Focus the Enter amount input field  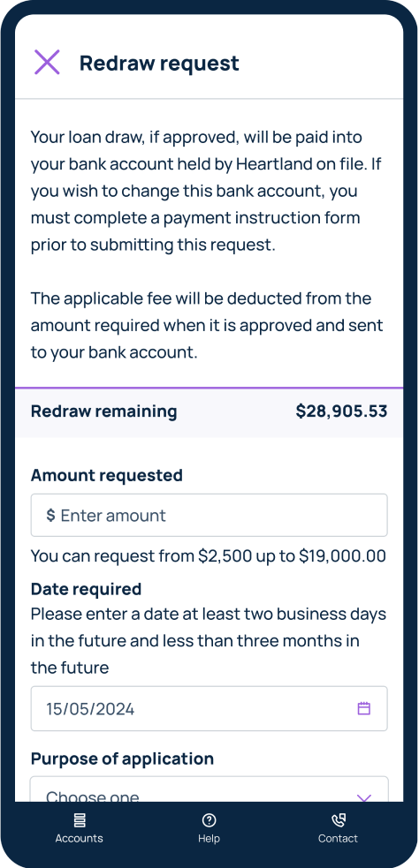click(209, 516)
